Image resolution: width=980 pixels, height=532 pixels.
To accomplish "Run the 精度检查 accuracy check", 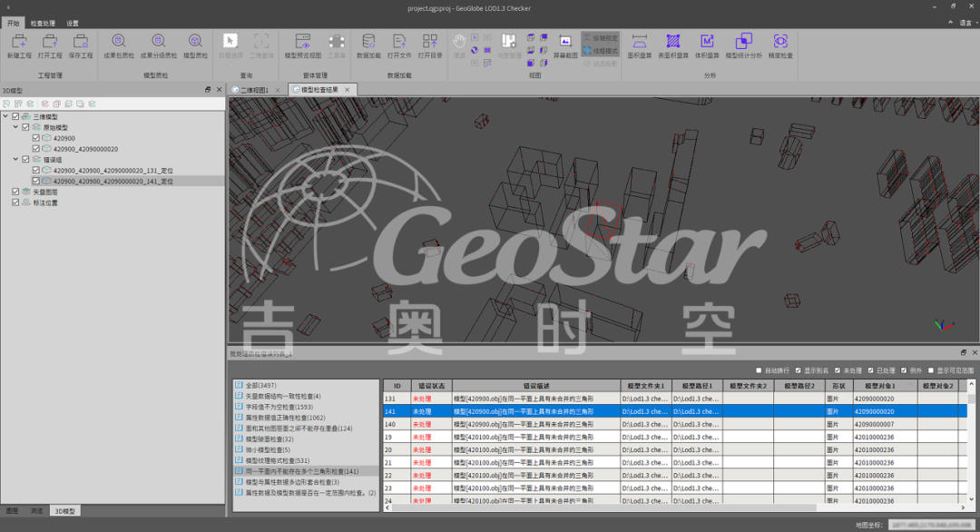I will click(780, 43).
